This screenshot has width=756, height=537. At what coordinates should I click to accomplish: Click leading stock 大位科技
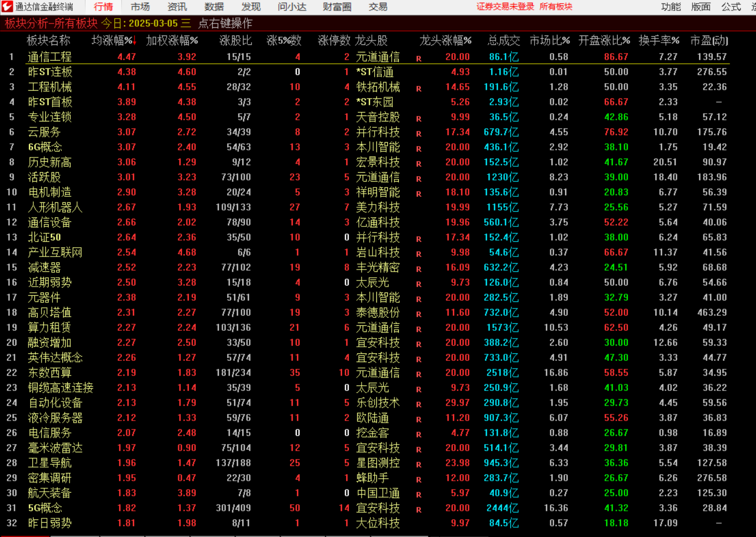pos(378,523)
